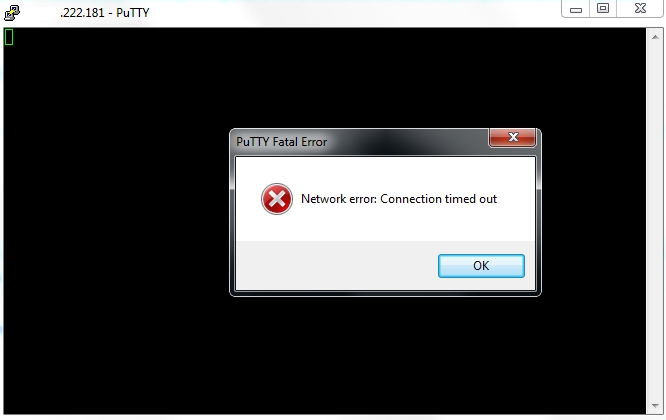Close the main PuTTY window
The height and width of the screenshot is (420, 666).
[x=640, y=8]
